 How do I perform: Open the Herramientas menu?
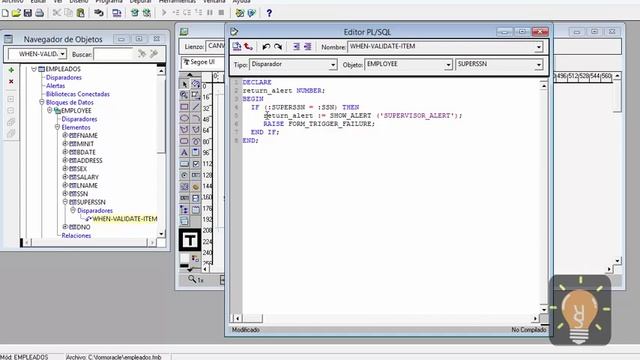coord(177,2)
